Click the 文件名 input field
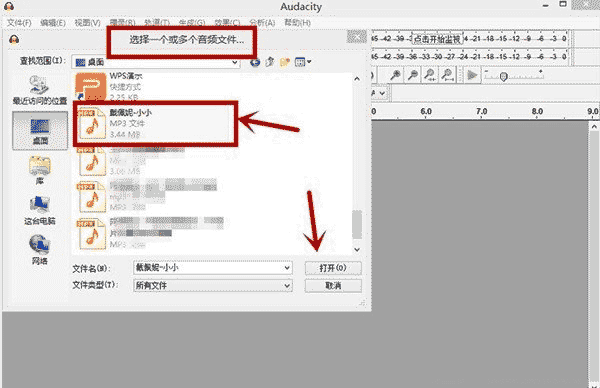 (209, 268)
